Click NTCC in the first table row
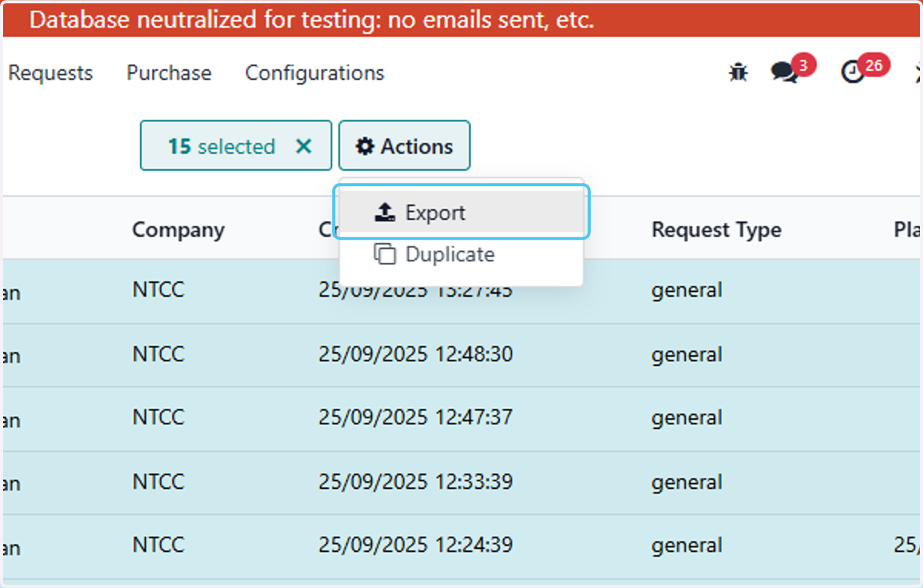 tap(158, 290)
